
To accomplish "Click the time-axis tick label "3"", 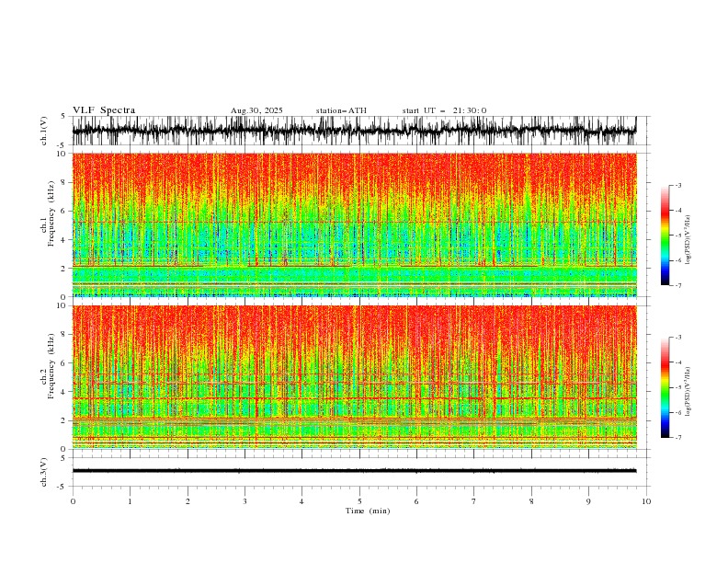I will 245,501.
